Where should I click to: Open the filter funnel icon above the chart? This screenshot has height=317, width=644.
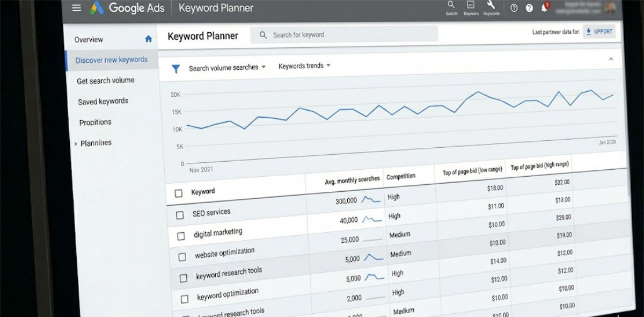click(x=175, y=69)
